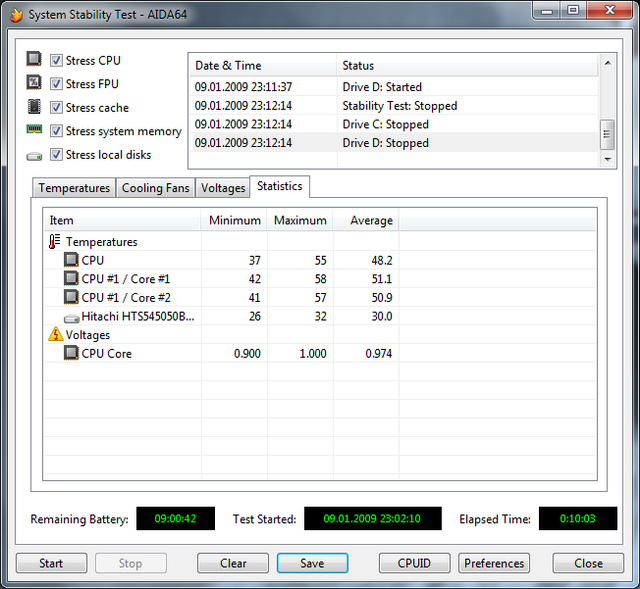Screen dimensions: 640x589
Task: Click the Average column header
Action: tap(366, 220)
